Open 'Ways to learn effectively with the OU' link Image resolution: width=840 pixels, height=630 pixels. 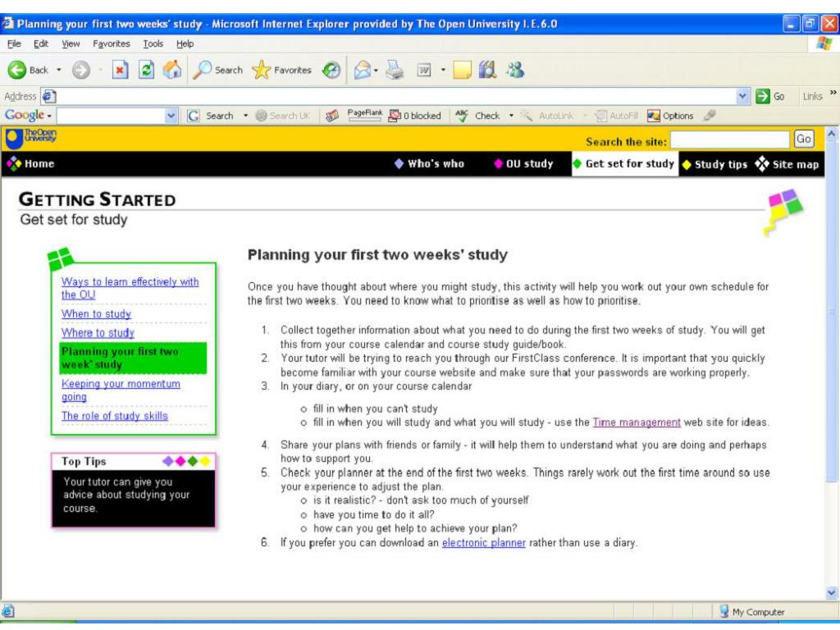pyautogui.click(x=130, y=288)
